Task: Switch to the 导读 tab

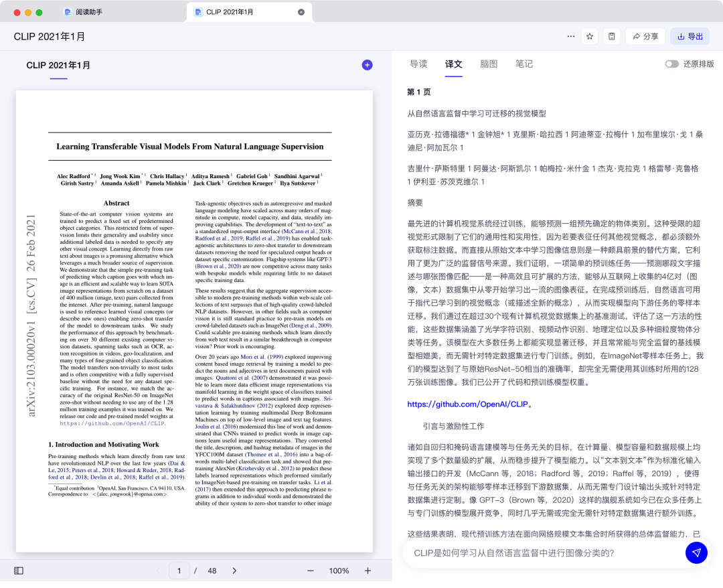Action: 418,64
